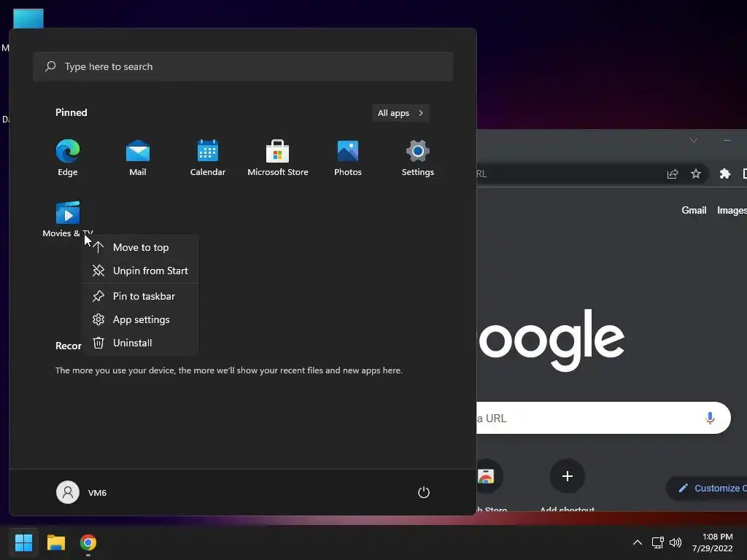The height and width of the screenshot is (560, 747).
Task: Open the Edge pinned app
Action: [x=68, y=158]
